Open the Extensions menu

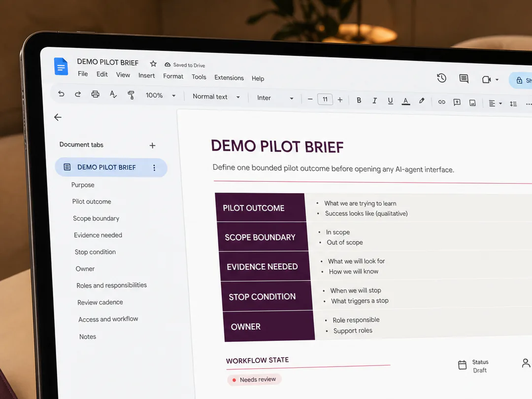[229, 77]
